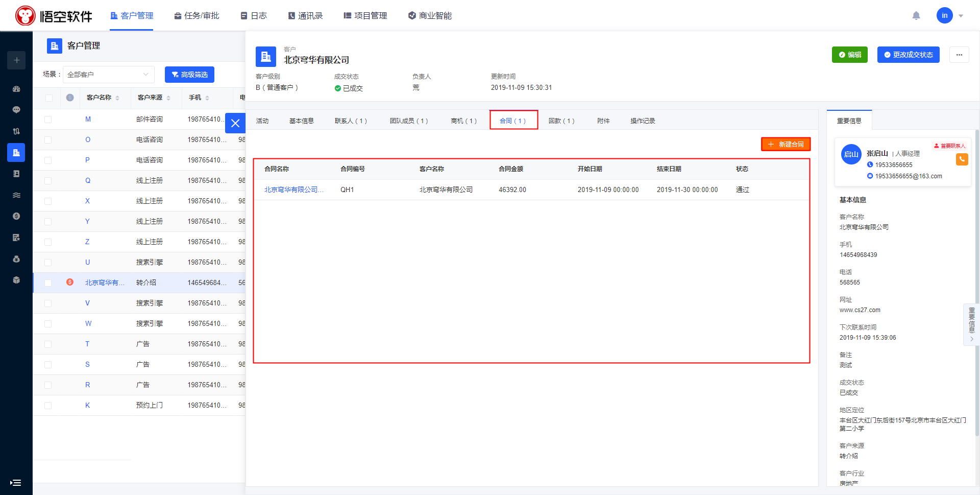
Task: Open the contacts address book sidebar icon
Action: click(x=16, y=174)
